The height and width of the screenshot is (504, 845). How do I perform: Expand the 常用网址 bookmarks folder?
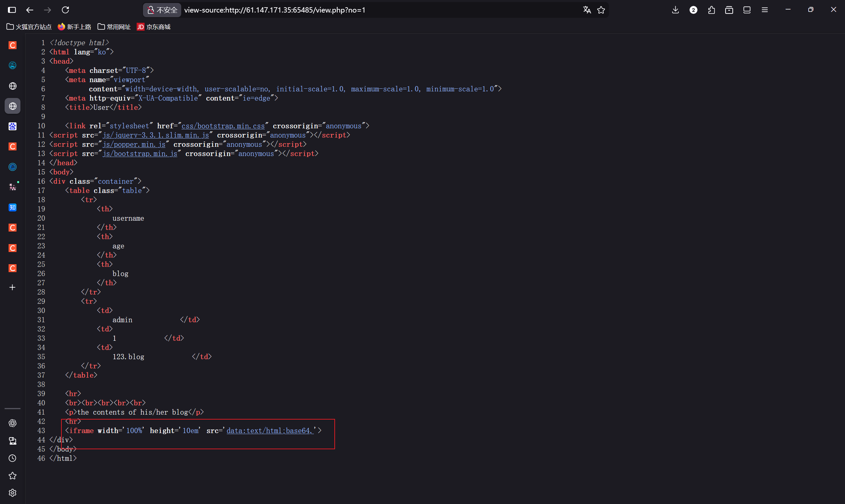tap(114, 27)
